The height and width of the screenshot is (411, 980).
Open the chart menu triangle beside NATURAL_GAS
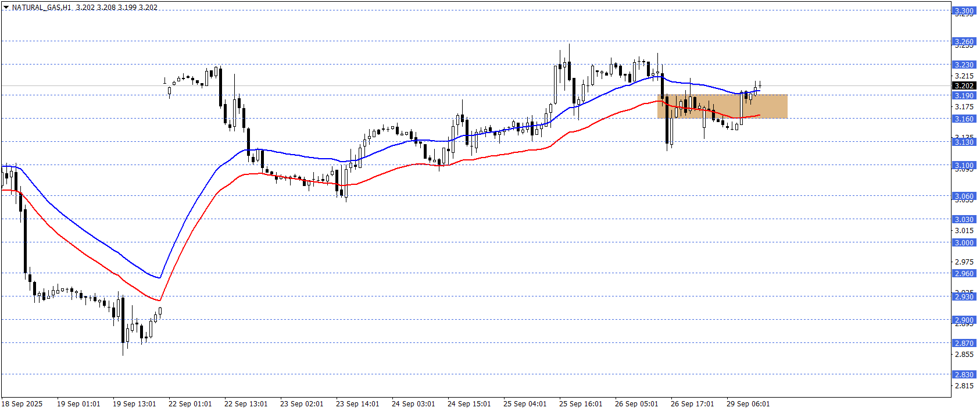(6, 8)
